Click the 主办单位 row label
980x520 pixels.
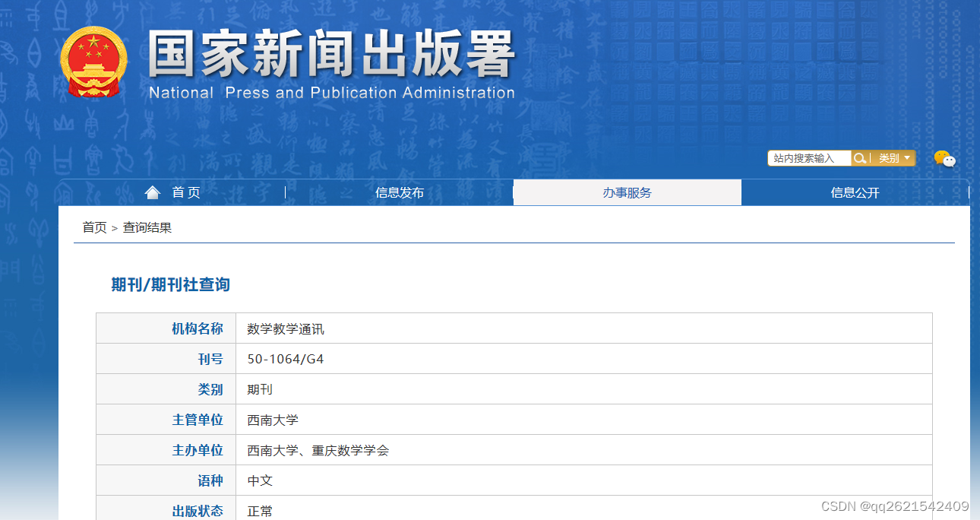point(198,450)
